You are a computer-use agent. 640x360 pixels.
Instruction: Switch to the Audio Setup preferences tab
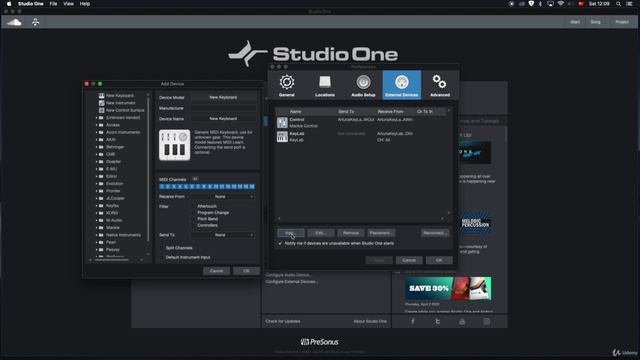pos(363,85)
